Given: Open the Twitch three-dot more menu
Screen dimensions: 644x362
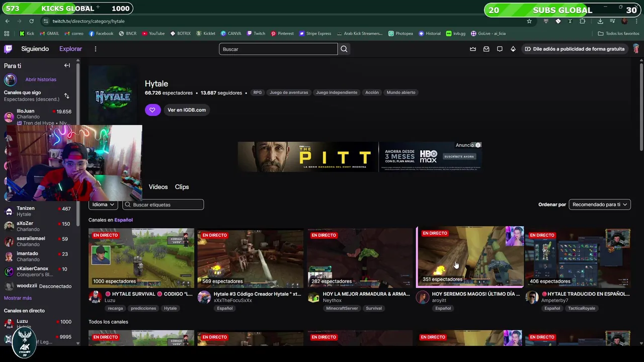Looking at the screenshot, I should click(x=95, y=49).
